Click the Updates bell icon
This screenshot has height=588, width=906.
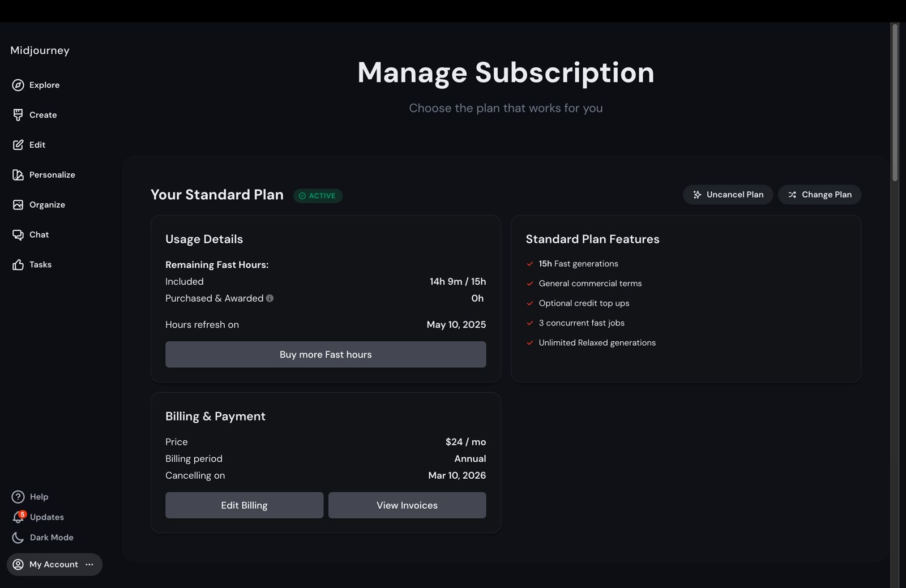coord(18,517)
